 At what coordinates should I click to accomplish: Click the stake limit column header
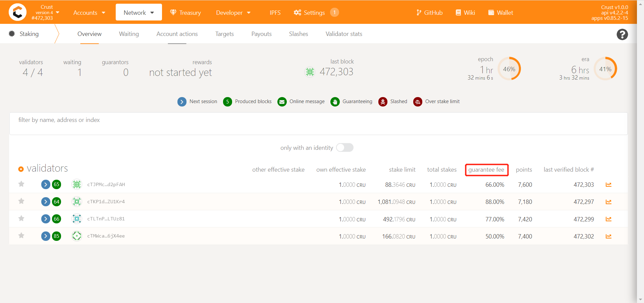(402, 170)
